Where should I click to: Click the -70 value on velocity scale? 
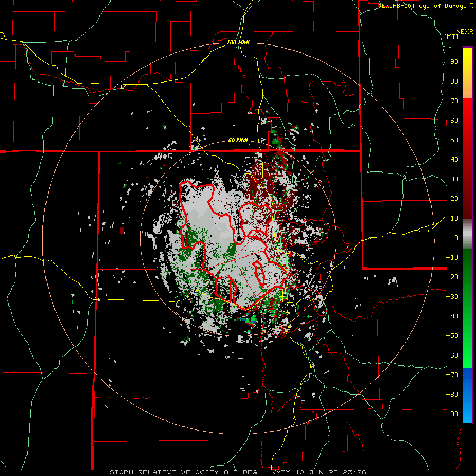pos(452,375)
